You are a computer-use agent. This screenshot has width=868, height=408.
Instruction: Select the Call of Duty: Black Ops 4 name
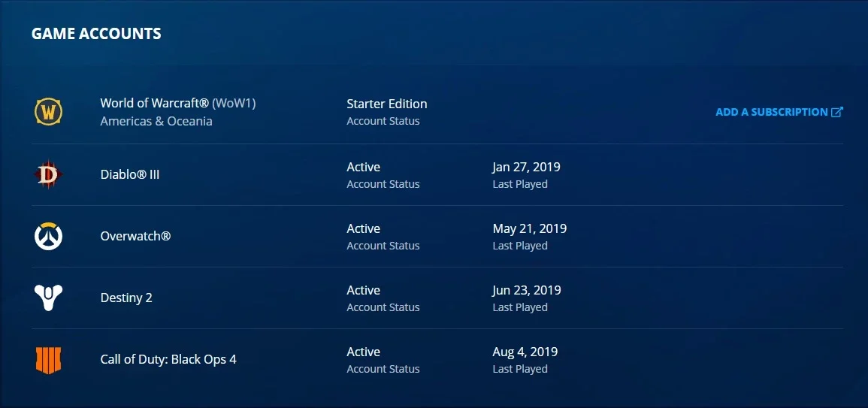point(168,359)
